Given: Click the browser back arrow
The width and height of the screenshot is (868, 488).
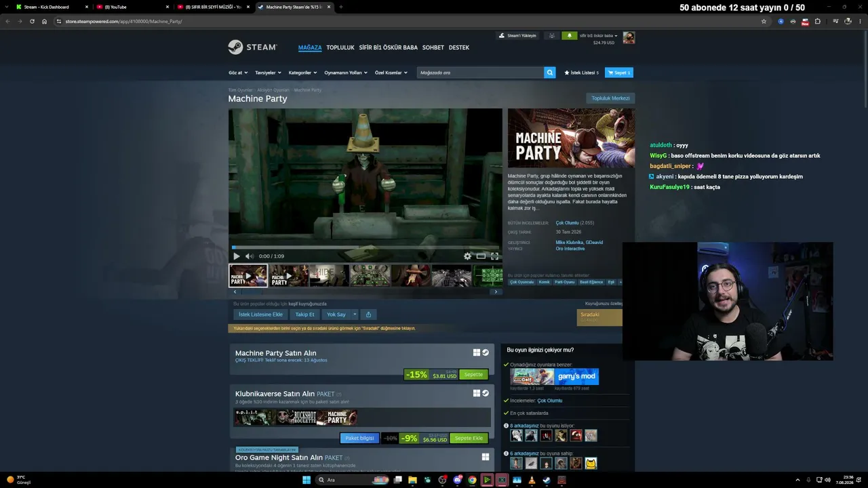Looking at the screenshot, I should (7, 21).
